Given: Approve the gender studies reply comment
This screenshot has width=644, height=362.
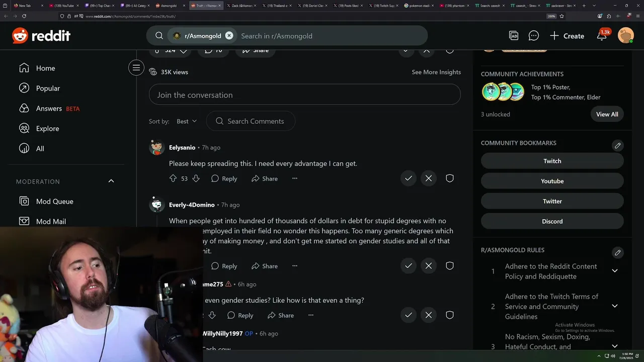Looking at the screenshot, I should (x=409, y=315).
